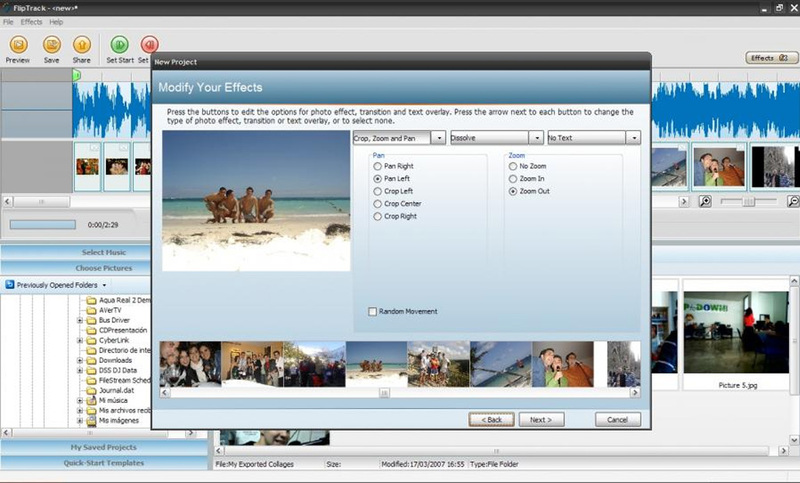Image resolution: width=800 pixels, height=483 pixels.
Task: Click the red Set End icon
Action: coord(149,45)
